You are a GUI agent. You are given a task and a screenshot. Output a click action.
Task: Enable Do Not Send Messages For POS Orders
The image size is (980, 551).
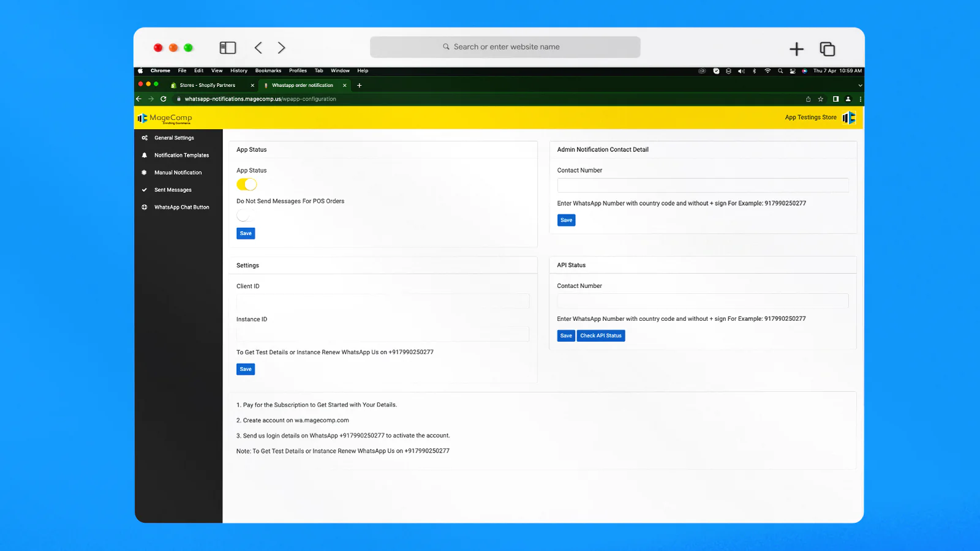pos(246,215)
